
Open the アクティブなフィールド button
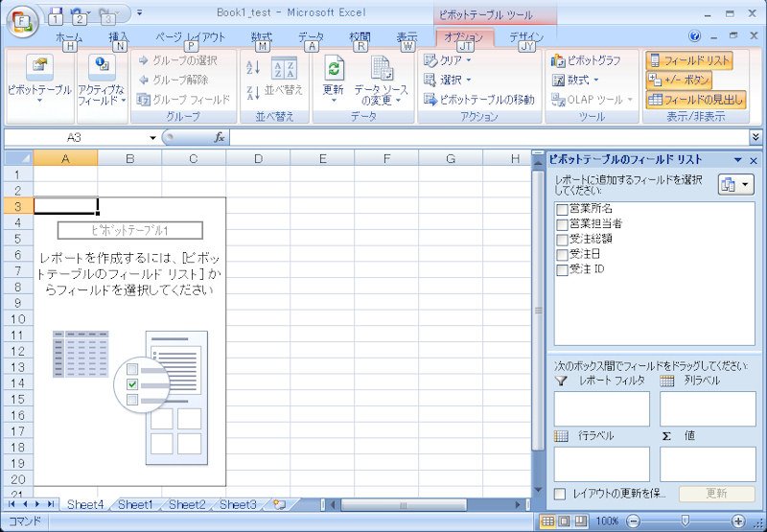click(x=102, y=80)
